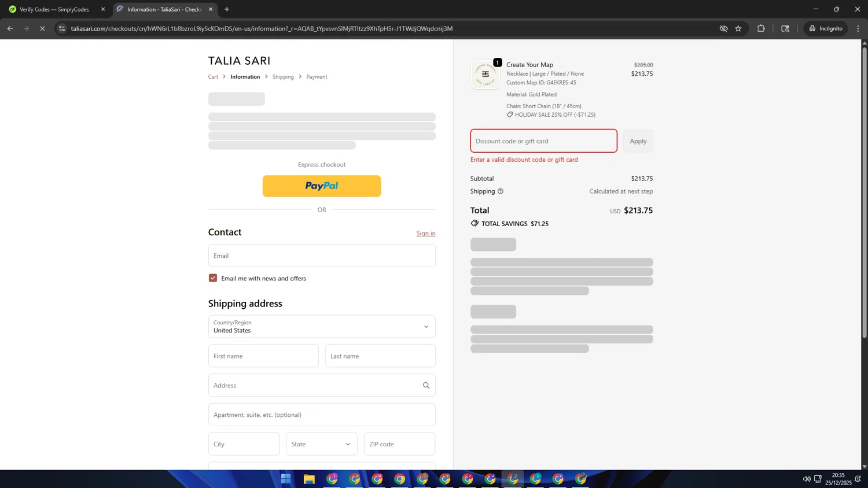Click the Calculated at next step text

(x=621, y=191)
